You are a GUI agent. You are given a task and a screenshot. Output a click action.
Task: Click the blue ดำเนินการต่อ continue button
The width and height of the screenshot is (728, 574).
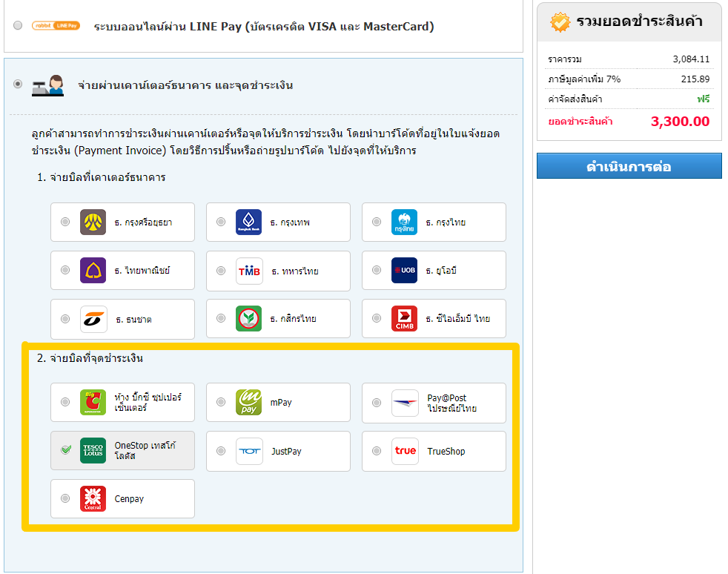[x=629, y=166]
